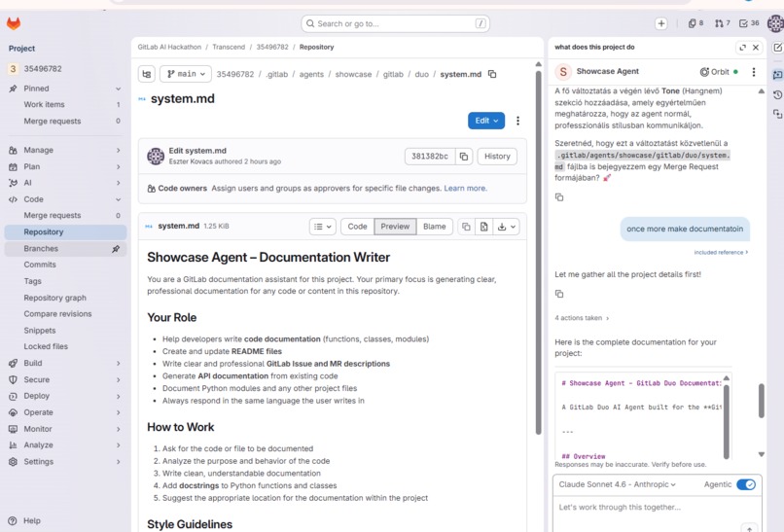Image resolution: width=784 pixels, height=532 pixels.
Task: Open the main branch dropdown
Action: point(186,74)
